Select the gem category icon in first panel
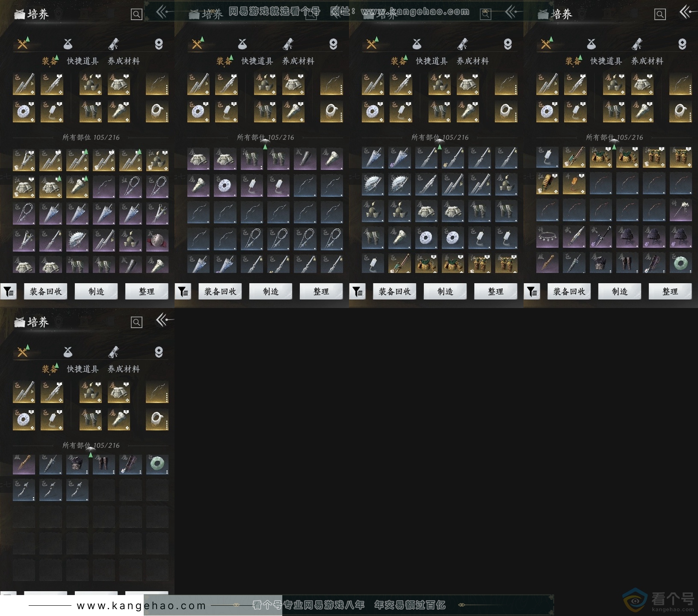This screenshot has width=698, height=616. tap(159, 44)
